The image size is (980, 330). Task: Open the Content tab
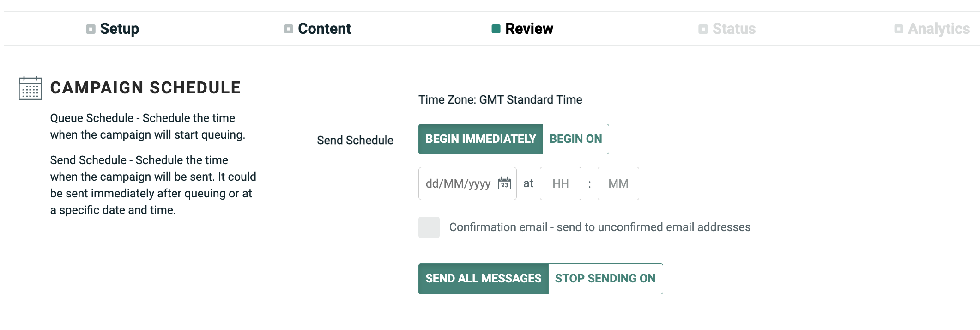point(324,29)
